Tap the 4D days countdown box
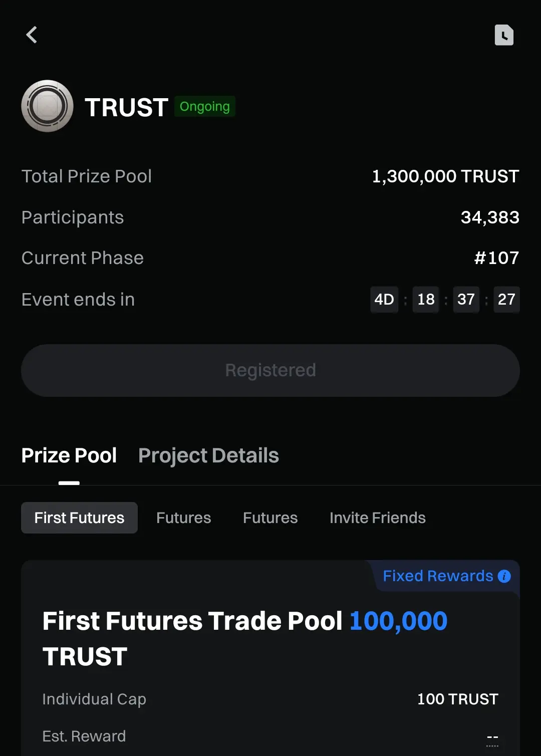This screenshot has height=756, width=541. tap(384, 300)
